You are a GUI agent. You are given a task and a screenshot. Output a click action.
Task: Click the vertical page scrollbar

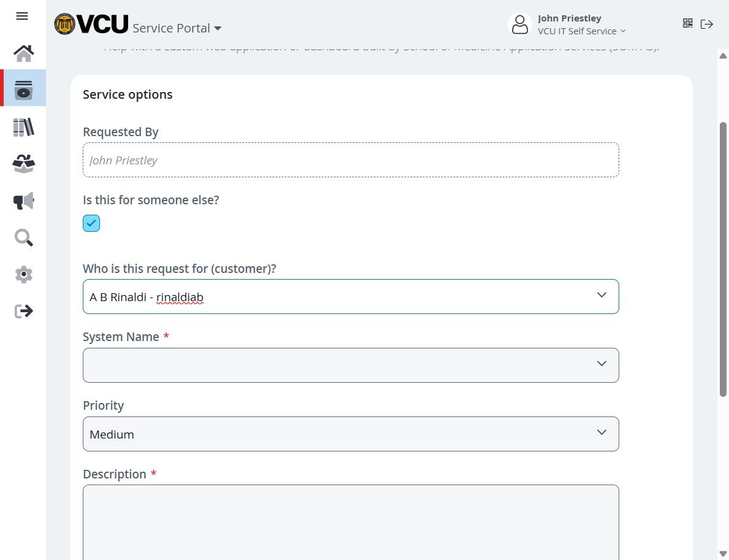point(723,258)
